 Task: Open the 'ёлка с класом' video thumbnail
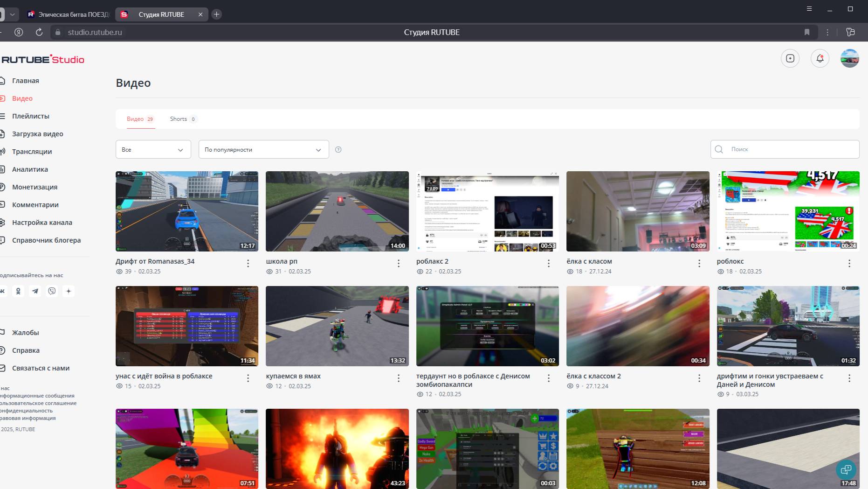tap(637, 211)
